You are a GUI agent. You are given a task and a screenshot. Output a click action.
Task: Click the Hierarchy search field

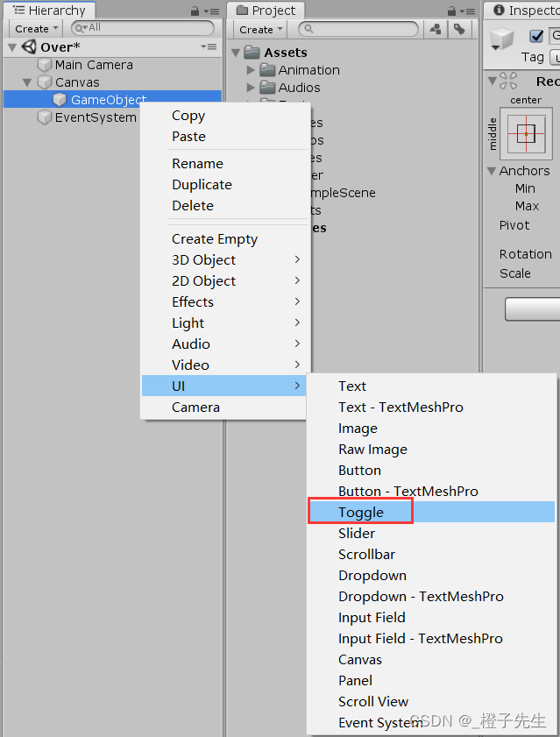point(143,28)
